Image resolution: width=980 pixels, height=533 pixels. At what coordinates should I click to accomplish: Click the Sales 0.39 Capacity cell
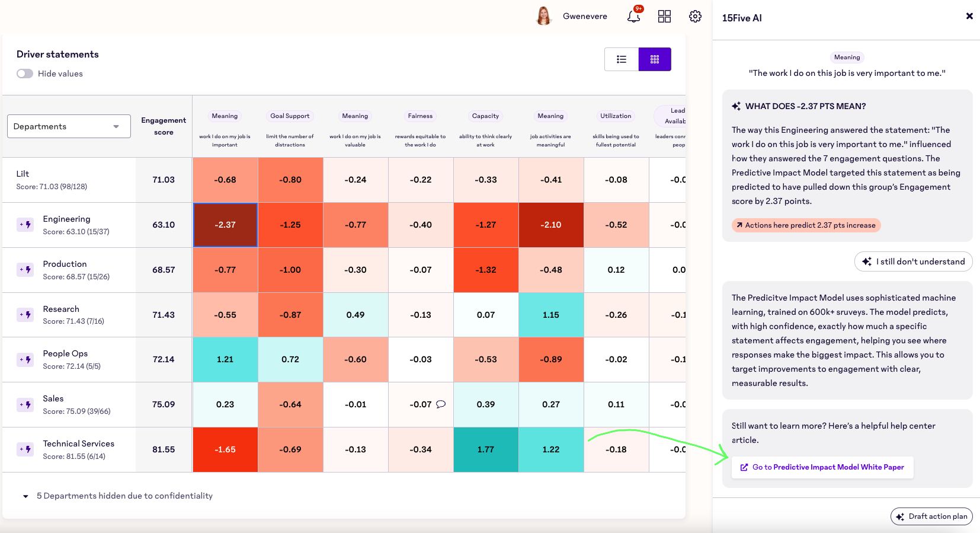point(486,404)
